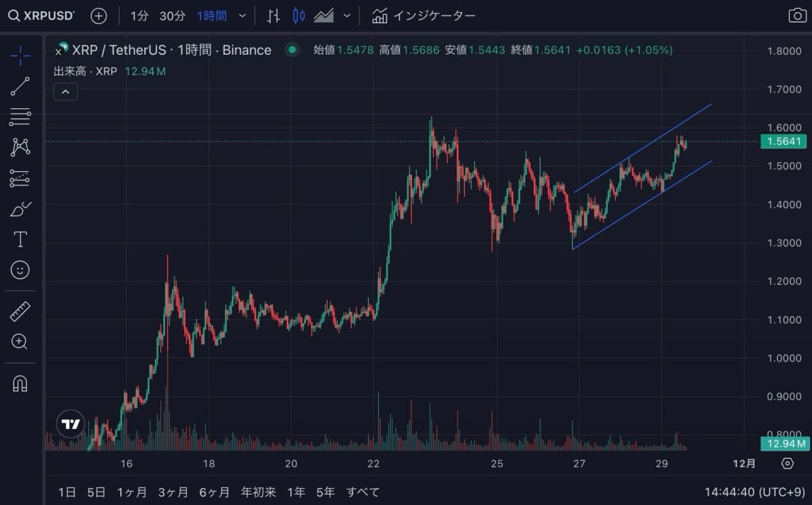Select the trend line drawing tool
The image size is (812, 505).
coord(20,87)
